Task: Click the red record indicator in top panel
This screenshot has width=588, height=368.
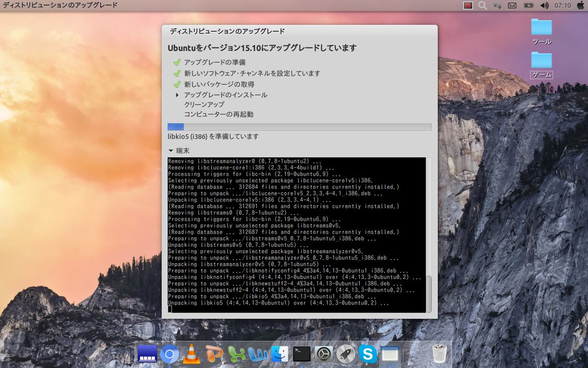Action: pos(468,5)
